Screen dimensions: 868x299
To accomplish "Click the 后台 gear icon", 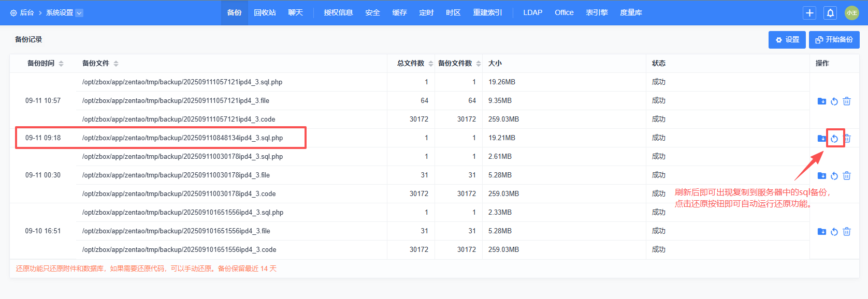I will (x=13, y=13).
